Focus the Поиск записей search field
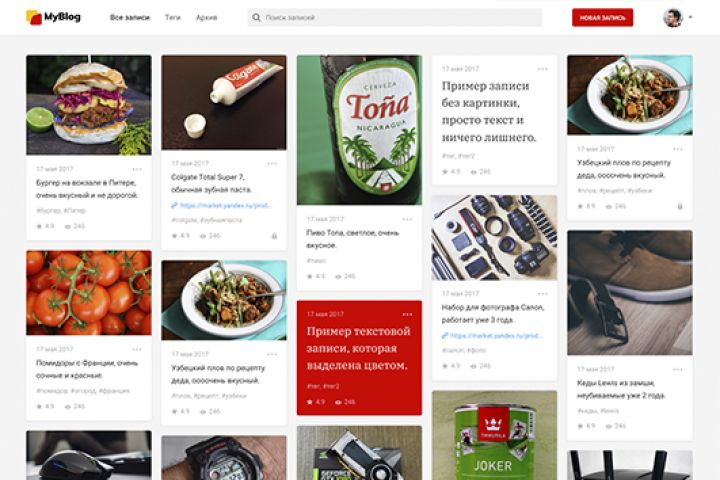This screenshot has width=720, height=480. coord(395,17)
